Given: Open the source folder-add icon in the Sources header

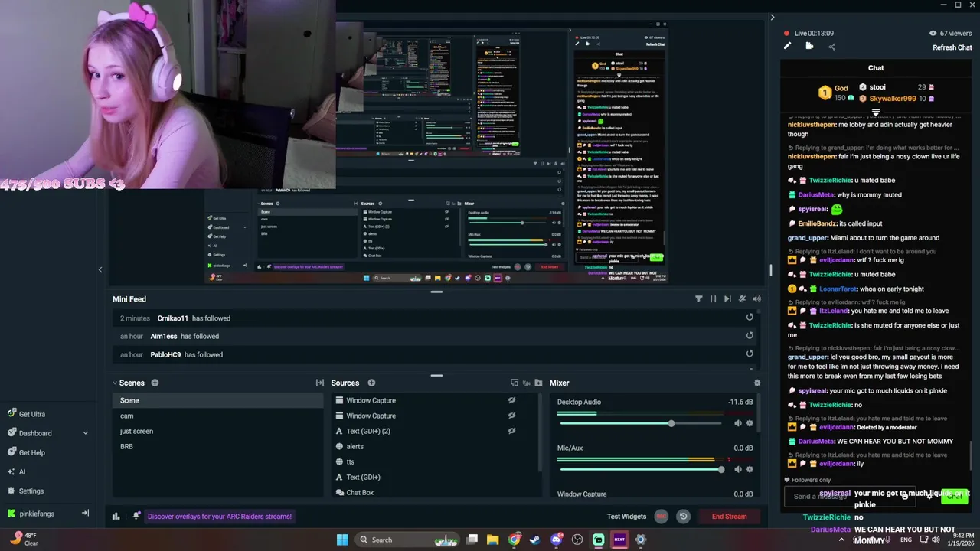Looking at the screenshot, I should point(539,383).
